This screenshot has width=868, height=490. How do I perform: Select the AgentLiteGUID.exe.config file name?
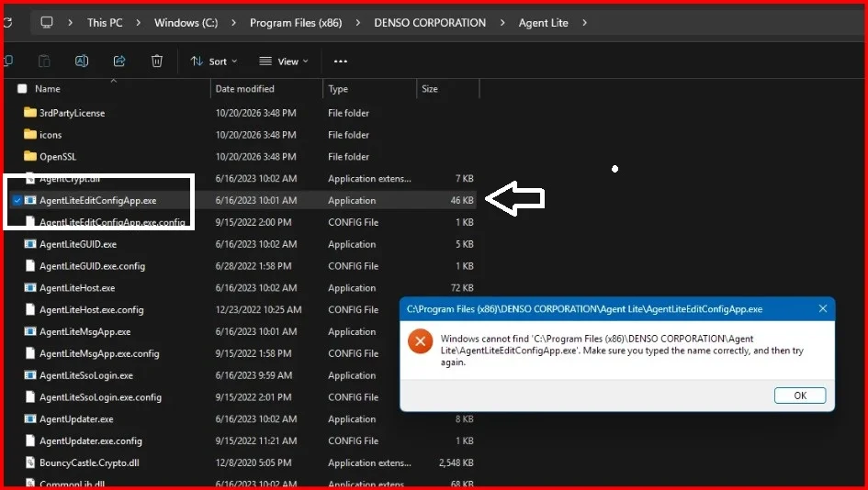93,266
